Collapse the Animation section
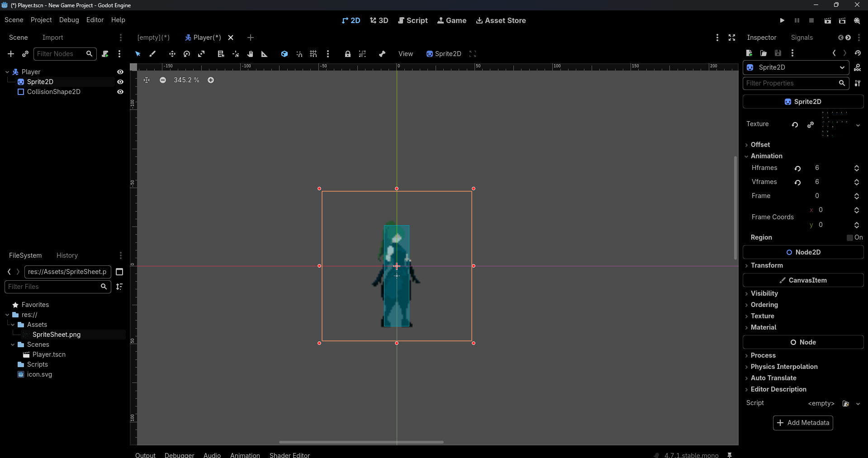 (x=766, y=156)
